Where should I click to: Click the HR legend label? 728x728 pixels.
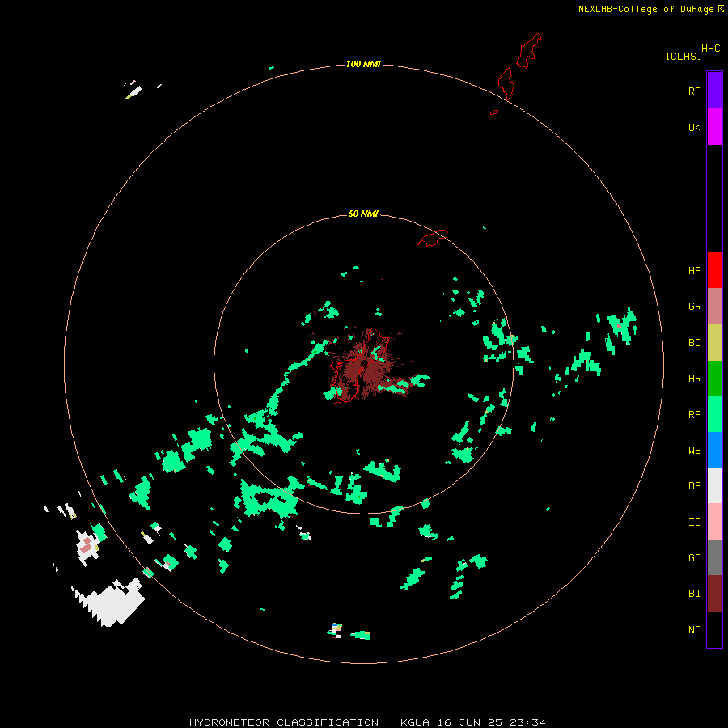tap(694, 379)
